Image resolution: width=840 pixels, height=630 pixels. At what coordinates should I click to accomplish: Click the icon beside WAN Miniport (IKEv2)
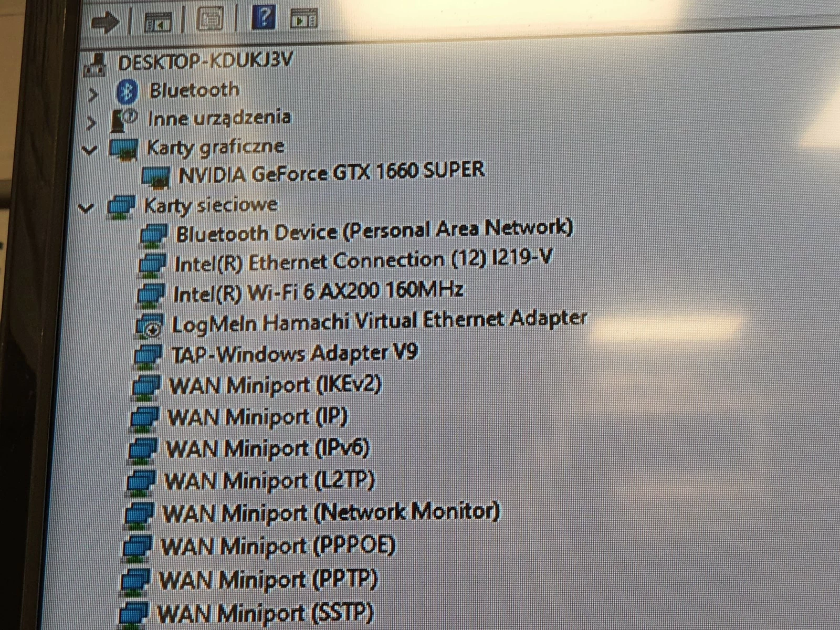click(146, 387)
